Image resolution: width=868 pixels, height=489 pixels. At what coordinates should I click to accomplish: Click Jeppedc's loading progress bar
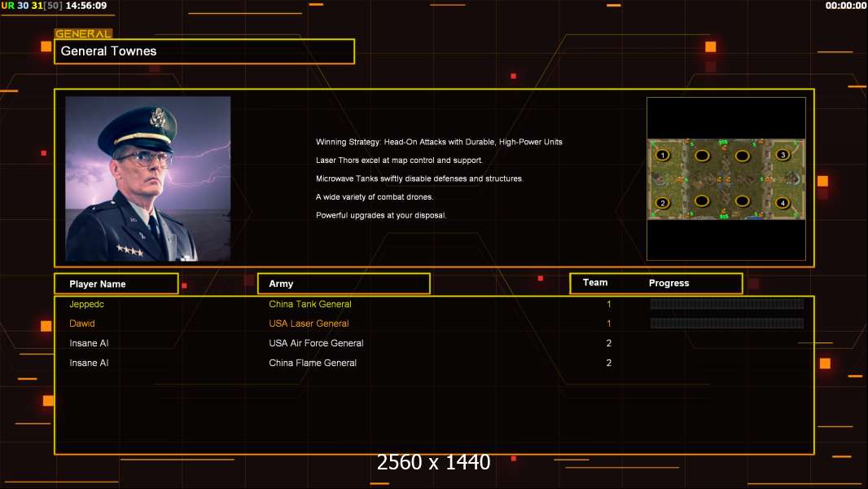(x=727, y=303)
